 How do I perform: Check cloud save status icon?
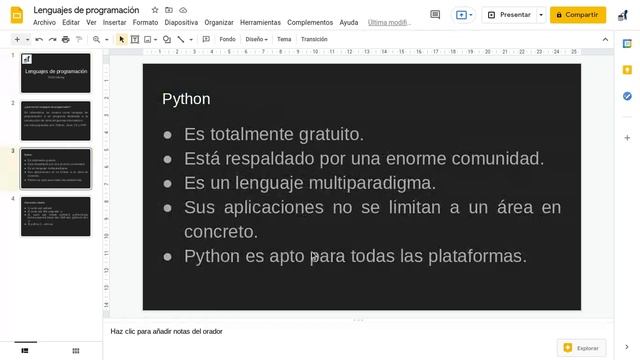click(x=183, y=10)
